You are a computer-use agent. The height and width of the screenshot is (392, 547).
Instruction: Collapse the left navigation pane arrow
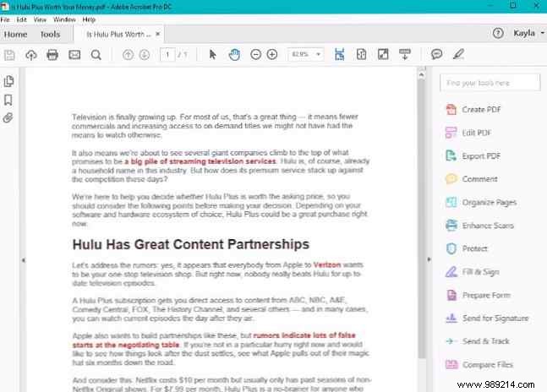pos(23,260)
